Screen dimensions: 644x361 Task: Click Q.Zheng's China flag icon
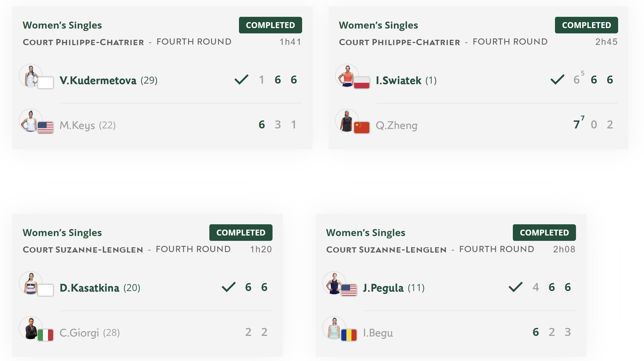[362, 127]
